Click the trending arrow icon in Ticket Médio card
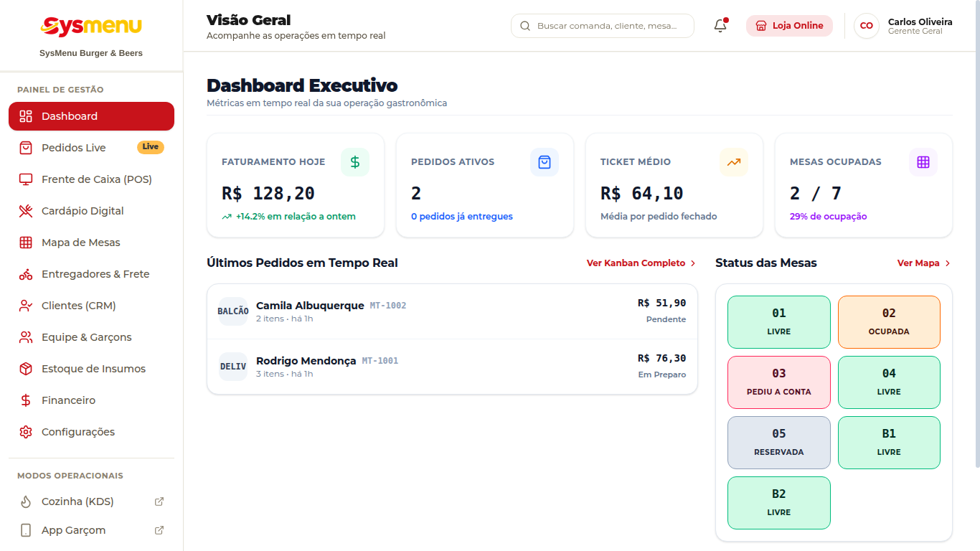Screen dimensions: 980x551 [x=734, y=162]
